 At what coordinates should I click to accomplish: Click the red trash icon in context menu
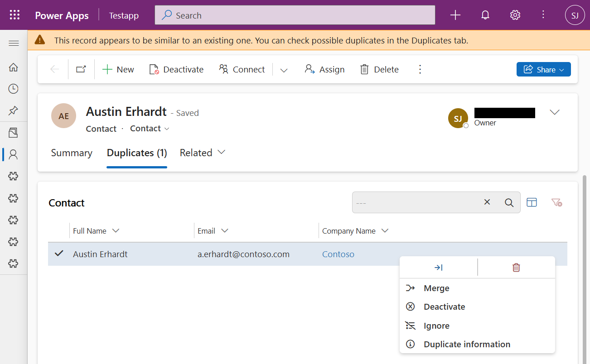coord(516,268)
